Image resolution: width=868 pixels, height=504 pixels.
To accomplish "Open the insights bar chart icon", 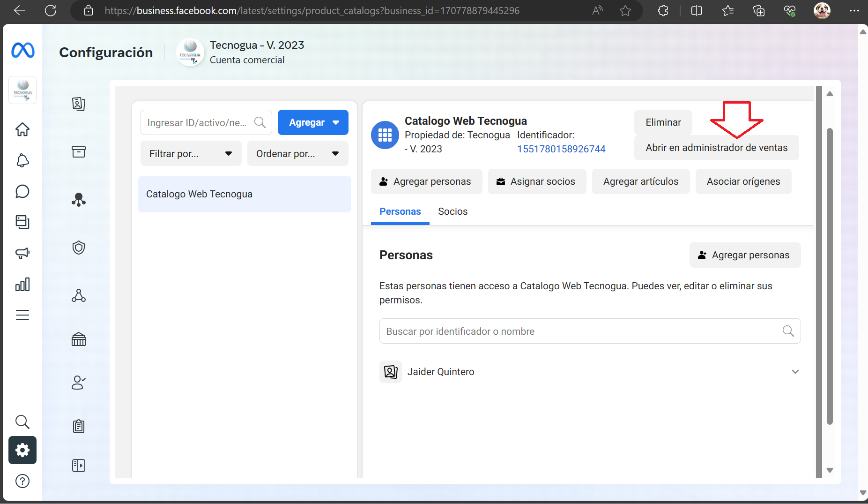I will click(22, 284).
